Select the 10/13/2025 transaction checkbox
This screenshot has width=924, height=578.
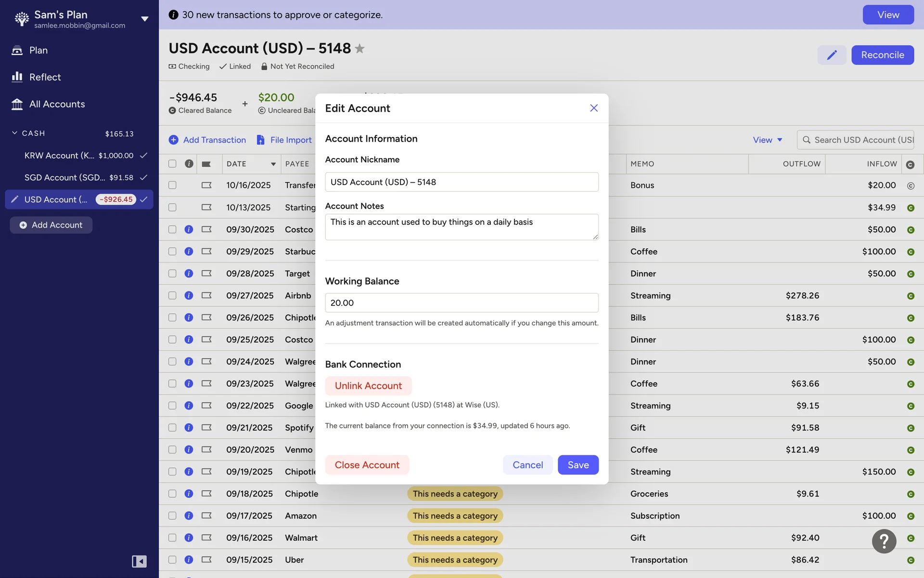172,207
